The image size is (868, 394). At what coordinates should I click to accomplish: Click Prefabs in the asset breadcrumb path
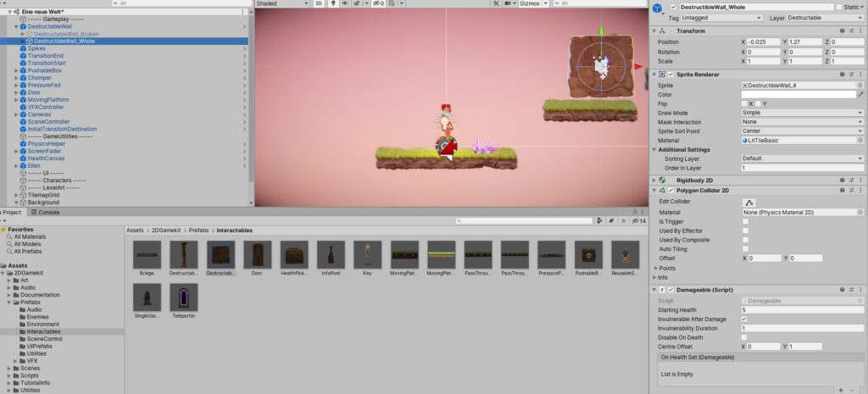198,230
